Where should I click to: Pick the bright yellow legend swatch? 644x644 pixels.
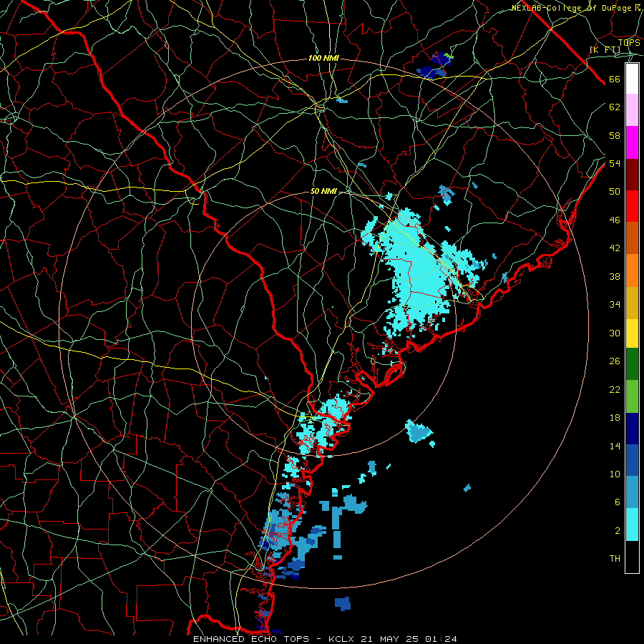pyautogui.click(x=632, y=333)
